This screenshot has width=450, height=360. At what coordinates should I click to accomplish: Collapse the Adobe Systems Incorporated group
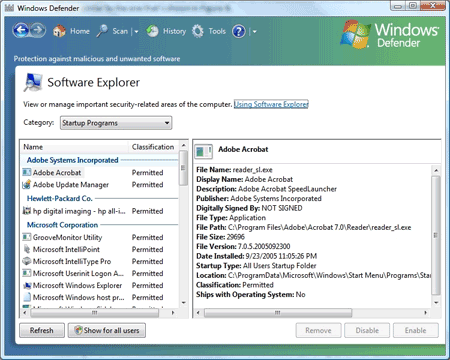tap(72, 160)
